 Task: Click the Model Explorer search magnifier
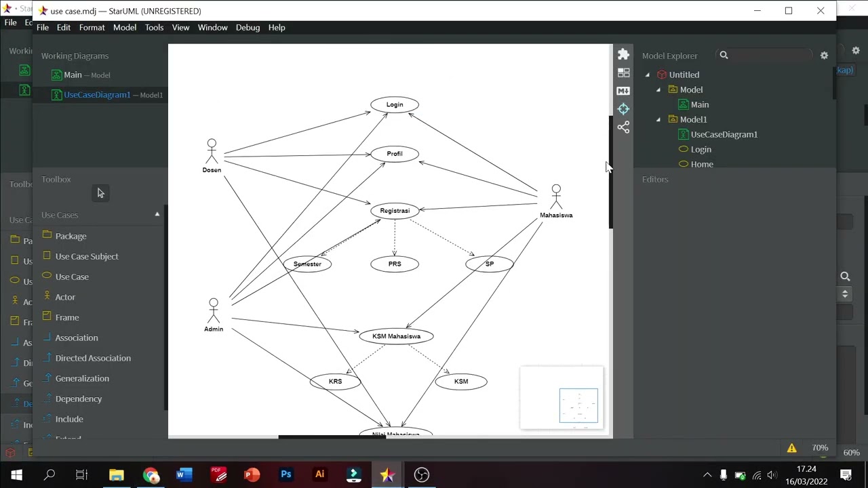[724, 55]
